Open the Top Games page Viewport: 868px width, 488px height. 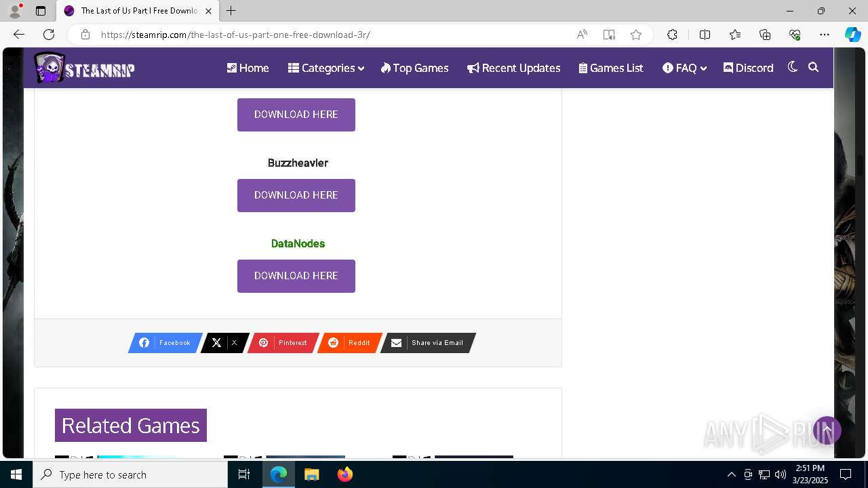[x=414, y=68]
